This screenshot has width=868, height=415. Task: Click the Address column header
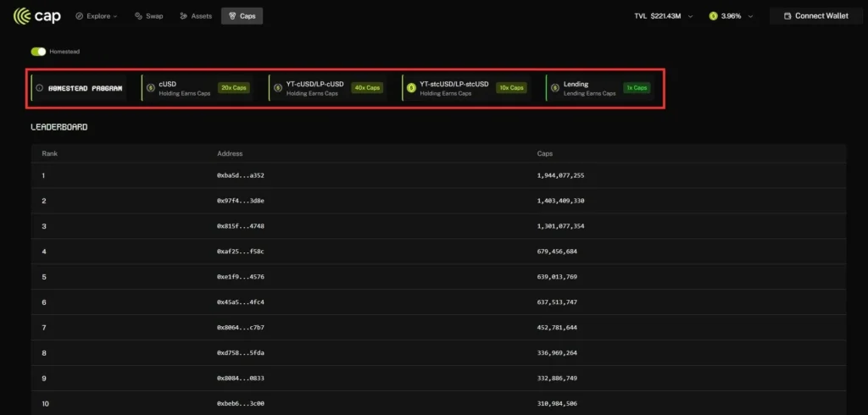[230, 153]
